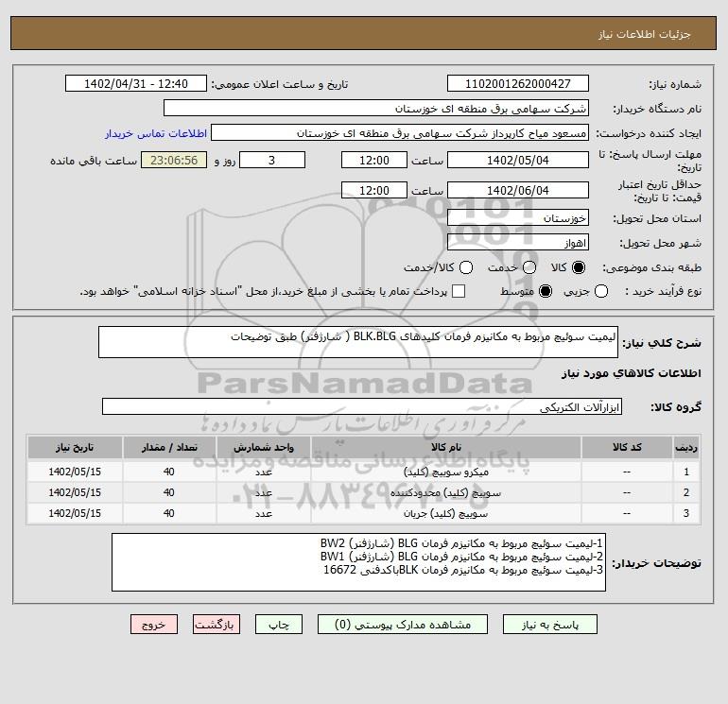The image size is (728, 704).
Task: Click the سوییچ (کلید) محدودکننده item name
Action: click(445, 493)
